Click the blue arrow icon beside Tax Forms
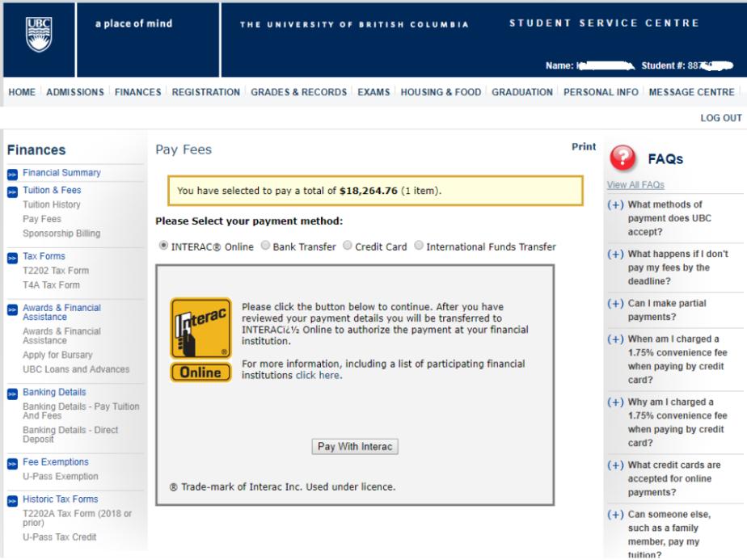 click(x=12, y=258)
